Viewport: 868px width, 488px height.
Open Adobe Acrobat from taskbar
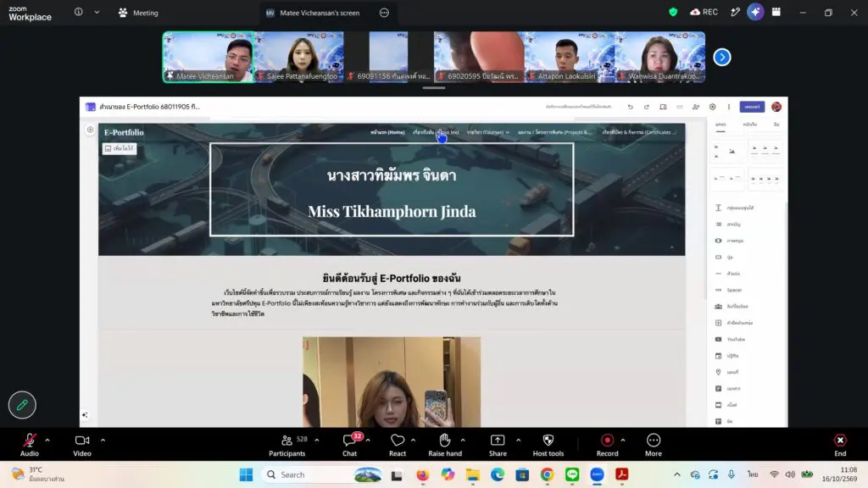tap(621, 474)
